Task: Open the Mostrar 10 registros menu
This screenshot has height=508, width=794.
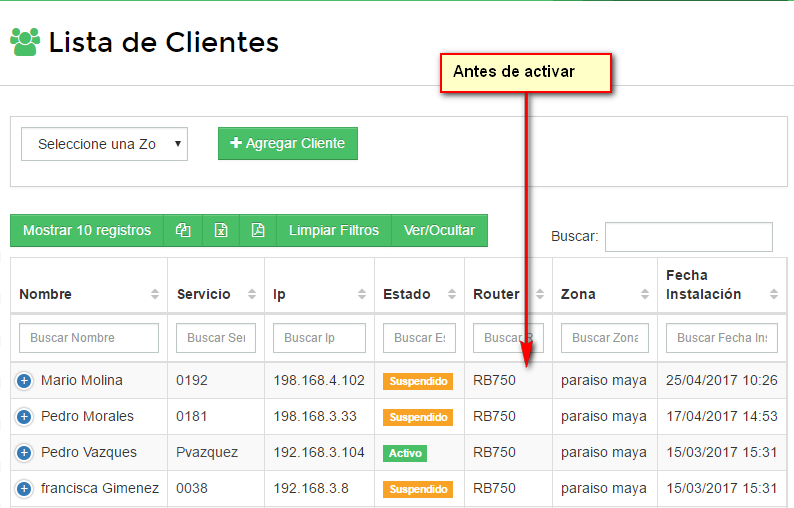Action: (x=87, y=230)
